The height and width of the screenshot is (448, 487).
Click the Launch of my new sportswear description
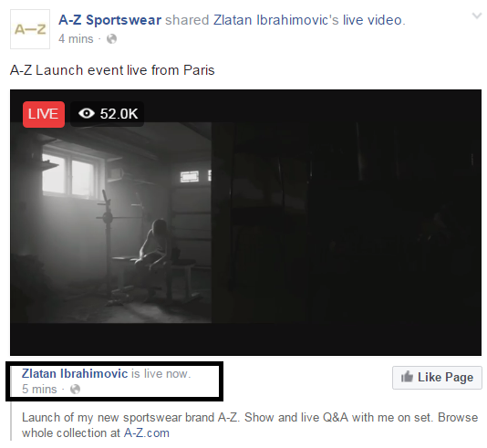tap(250, 425)
